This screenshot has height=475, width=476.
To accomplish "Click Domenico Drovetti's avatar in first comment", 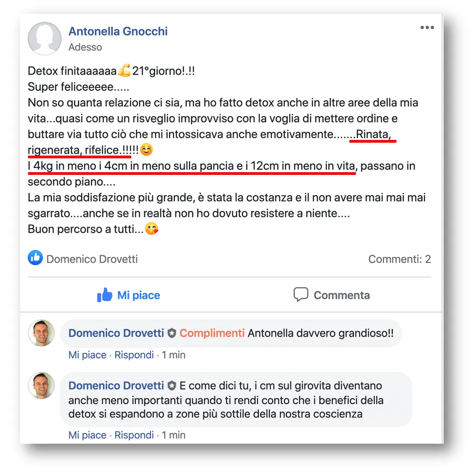I will (41, 333).
